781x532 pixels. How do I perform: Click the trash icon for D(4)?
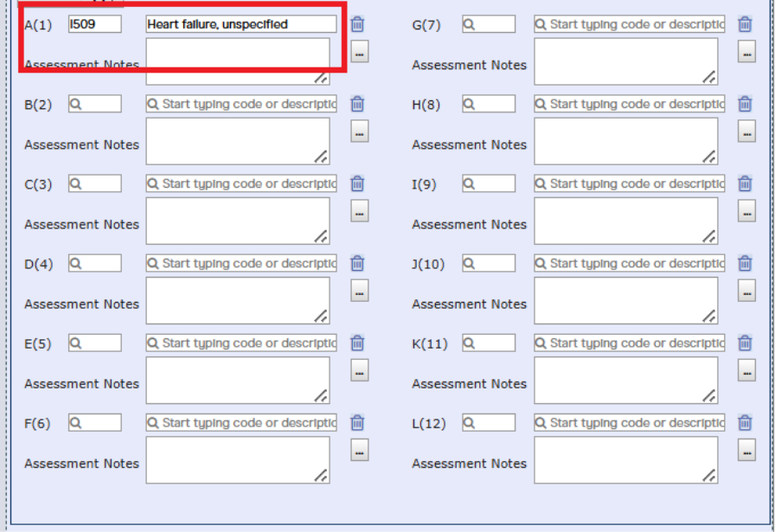[x=357, y=263]
